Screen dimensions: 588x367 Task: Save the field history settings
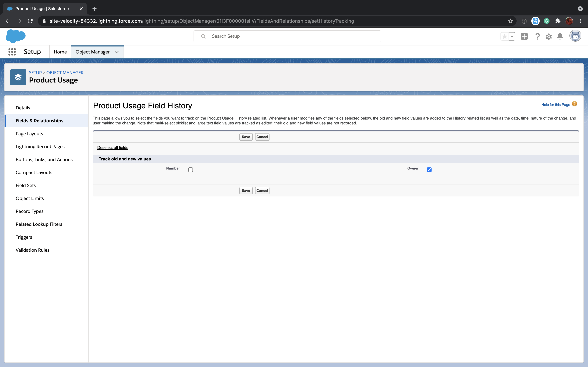[246, 137]
